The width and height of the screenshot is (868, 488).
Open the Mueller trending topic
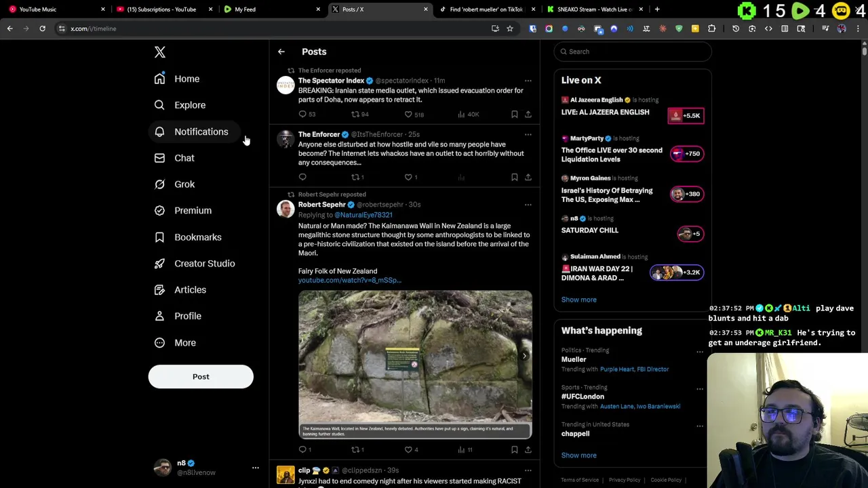[x=574, y=359]
